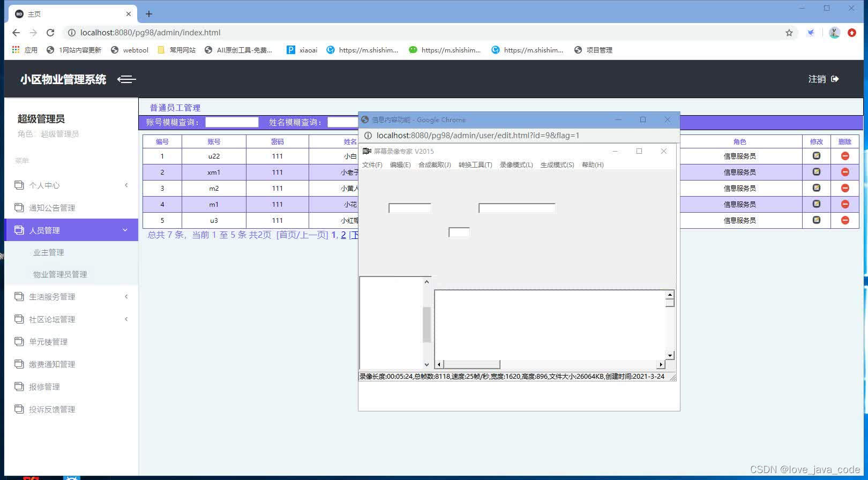The width and height of the screenshot is (868, 480).
Task: Open the 常用网站 bookmark folder
Action: click(x=177, y=50)
